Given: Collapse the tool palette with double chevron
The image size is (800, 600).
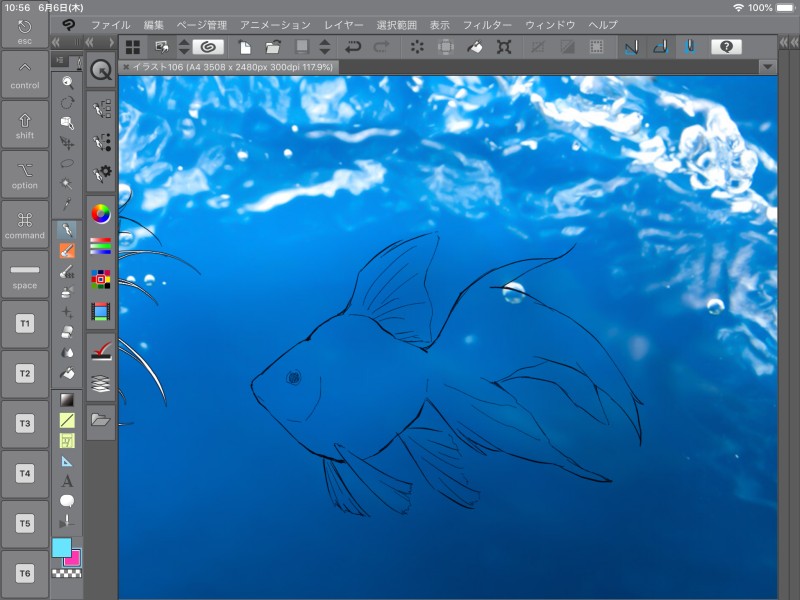Looking at the screenshot, I should (x=57, y=43).
